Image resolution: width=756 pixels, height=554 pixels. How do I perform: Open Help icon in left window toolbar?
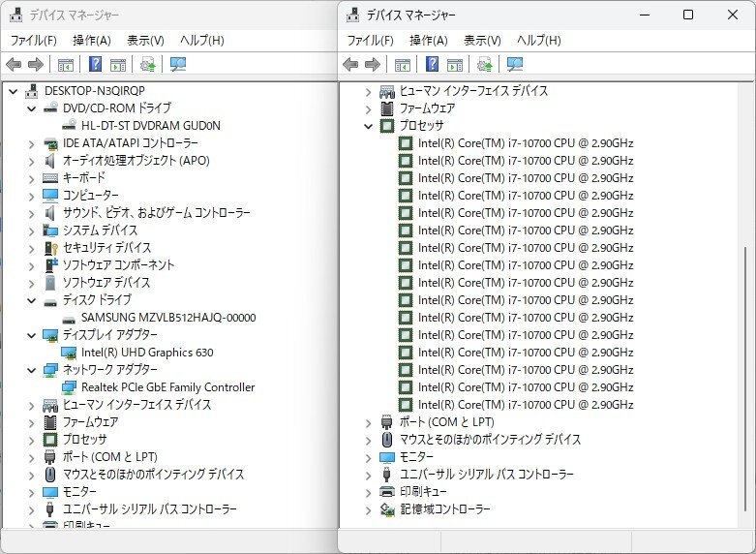coord(96,64)
